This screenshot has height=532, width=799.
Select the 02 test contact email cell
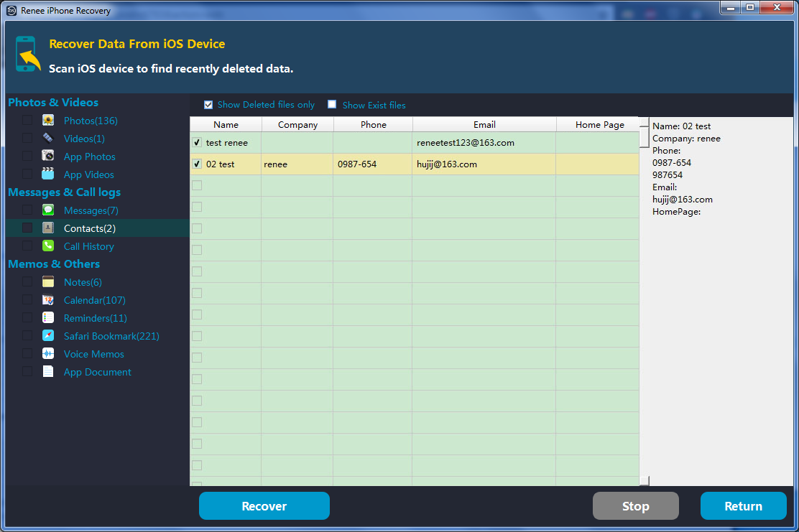(484, 164)
